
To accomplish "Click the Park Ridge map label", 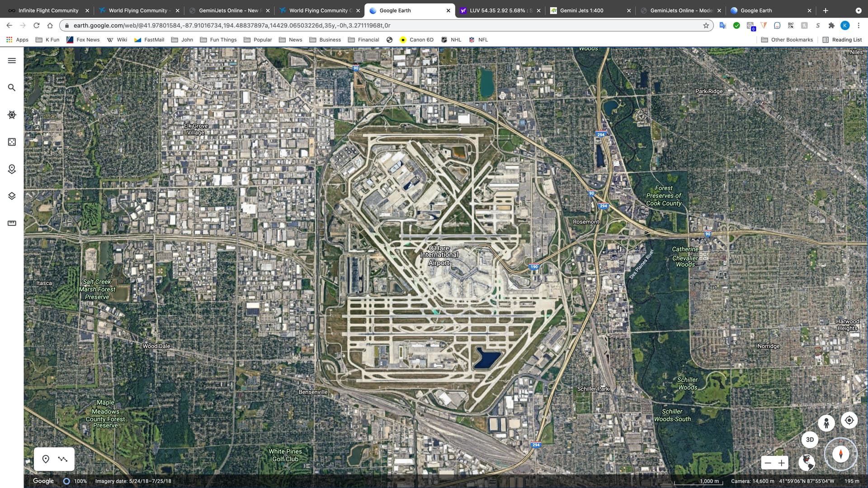I will 709,91.
